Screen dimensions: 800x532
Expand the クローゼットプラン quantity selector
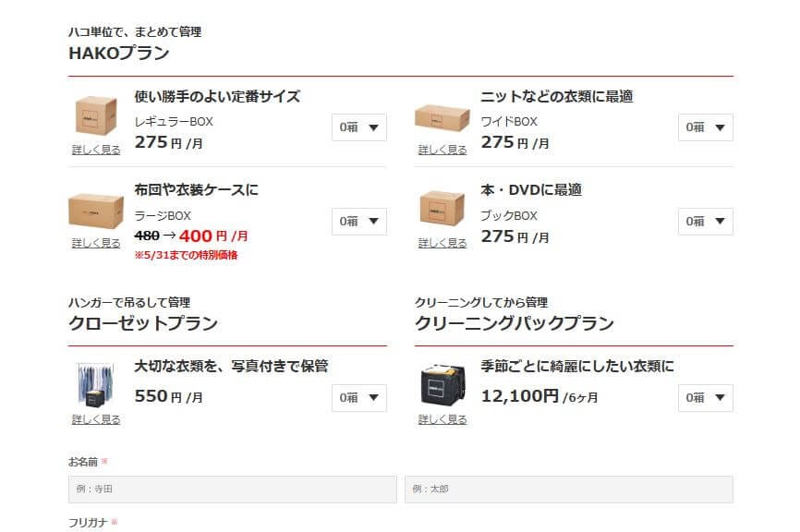[x=359, y=398]
